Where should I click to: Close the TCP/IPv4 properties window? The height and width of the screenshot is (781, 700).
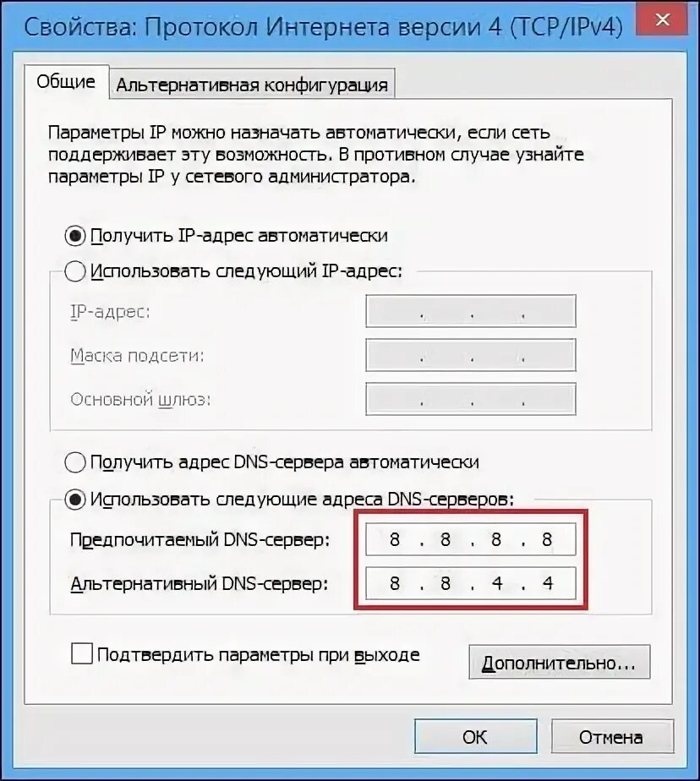(662, 20)
